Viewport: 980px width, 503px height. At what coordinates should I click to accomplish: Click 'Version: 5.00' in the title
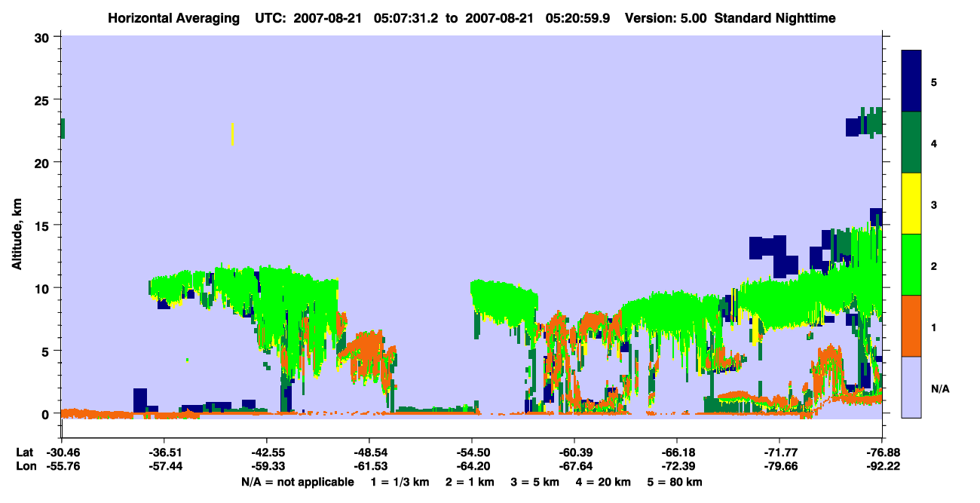click(666, 18)
